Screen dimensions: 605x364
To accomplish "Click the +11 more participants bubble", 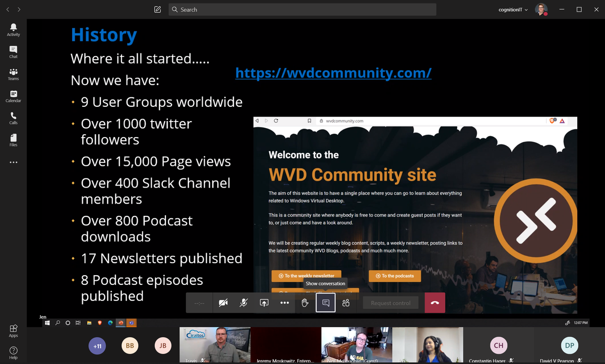I will pos(97,346).
